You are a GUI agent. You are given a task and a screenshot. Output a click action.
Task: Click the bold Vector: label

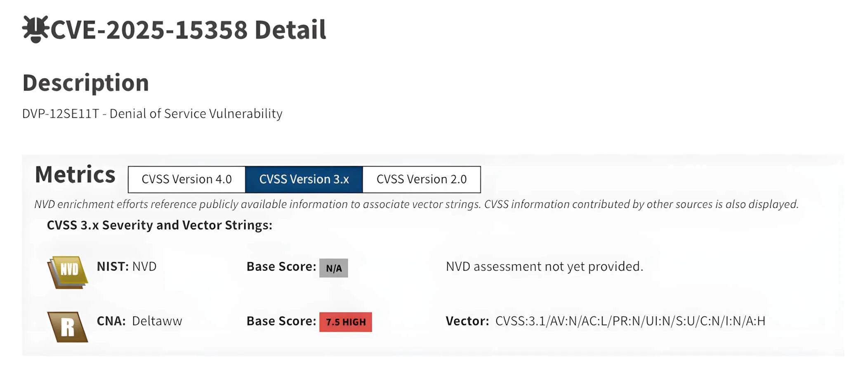(x=467, y=321)
